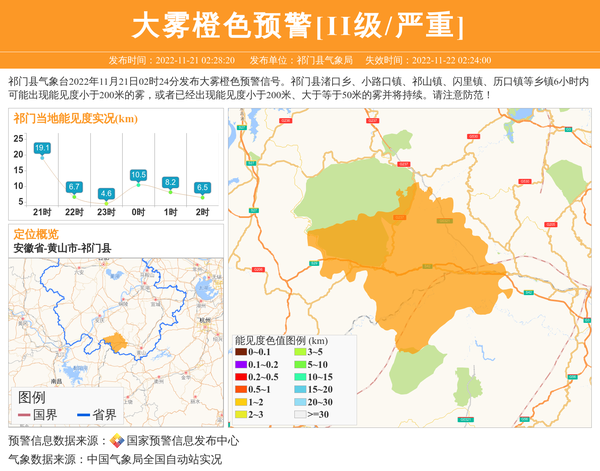Click the small orange county on overview map

pyautogui.click(x=116, y=342)
